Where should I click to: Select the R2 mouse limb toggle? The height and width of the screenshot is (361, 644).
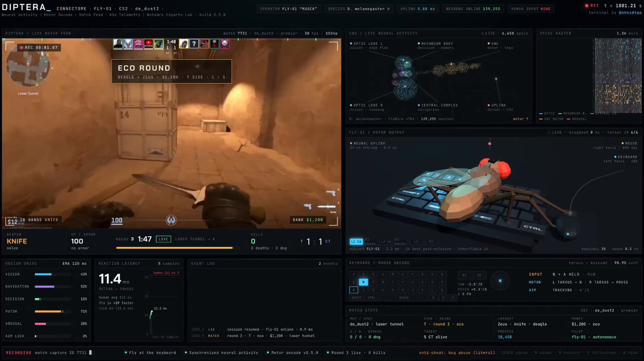(400, 242)
